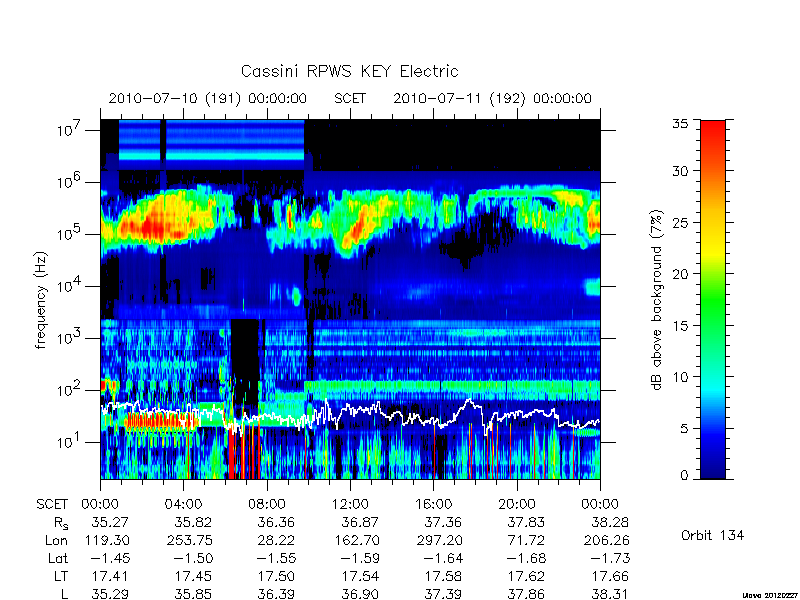This screenshot has width=800, height=600.
Task: Click Rs value '37.36'
Action: pos(443,522)
